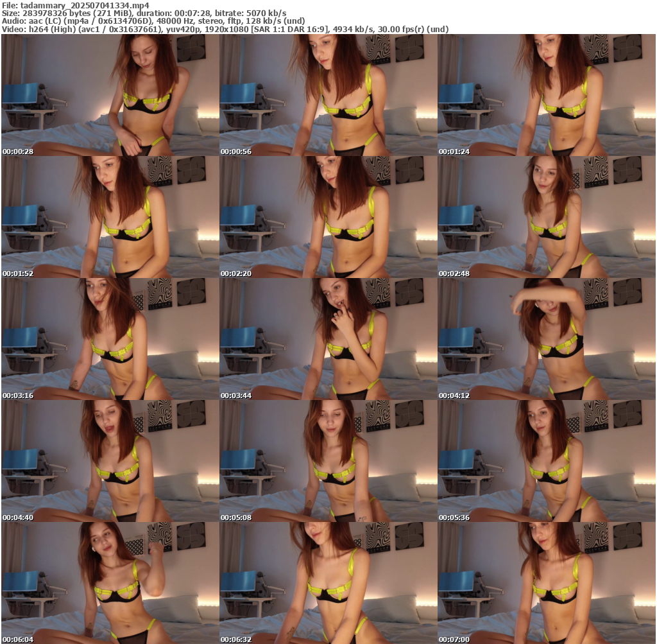
Task: Open the frame marked 00:02:48
Action: [x=546, y=217]
